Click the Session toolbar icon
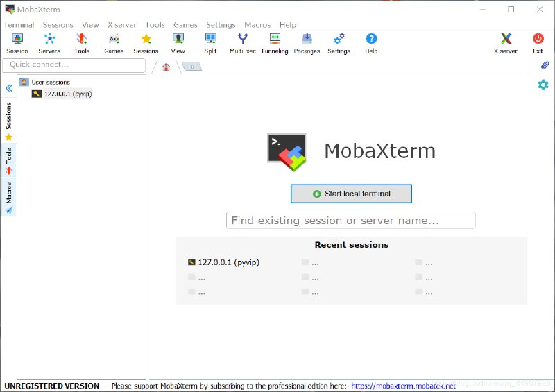This screenshot has width=555, height=392. [x=17, y=42]
